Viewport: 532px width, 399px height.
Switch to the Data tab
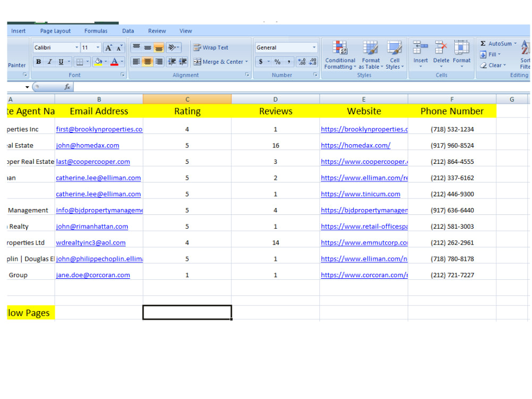(128, 31)
